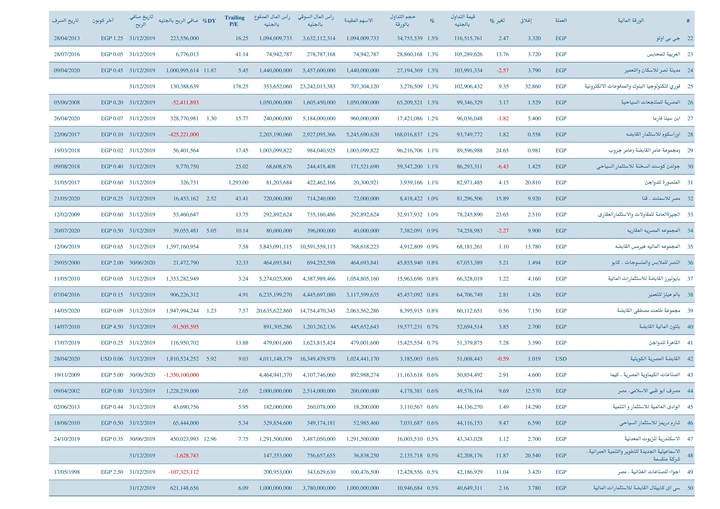Click red net loss '-107,323,112'
Screen dimensions: 720x509
pos(184,472)
